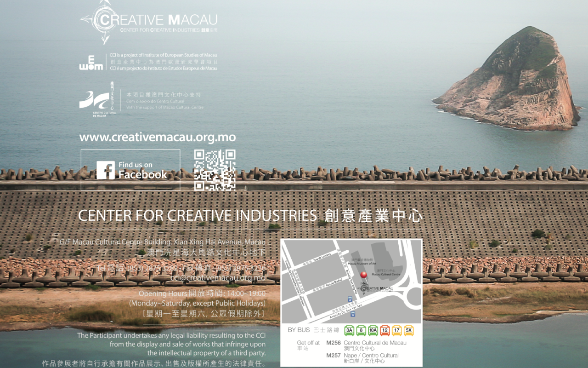Image resolution: width=588 pixels, height=368 pixels.
Task: Click 'Rua de Londres' street label
Action: (322, 257)
